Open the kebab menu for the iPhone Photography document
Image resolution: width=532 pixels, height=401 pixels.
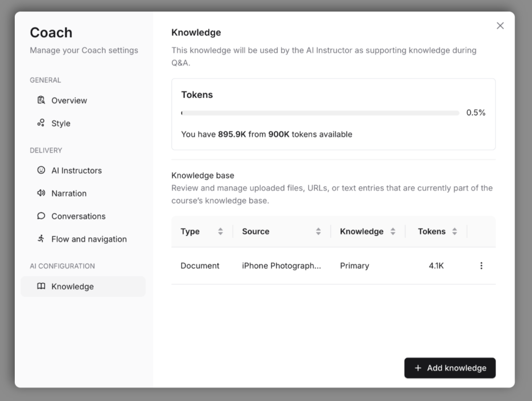click(x=482, y=265)
